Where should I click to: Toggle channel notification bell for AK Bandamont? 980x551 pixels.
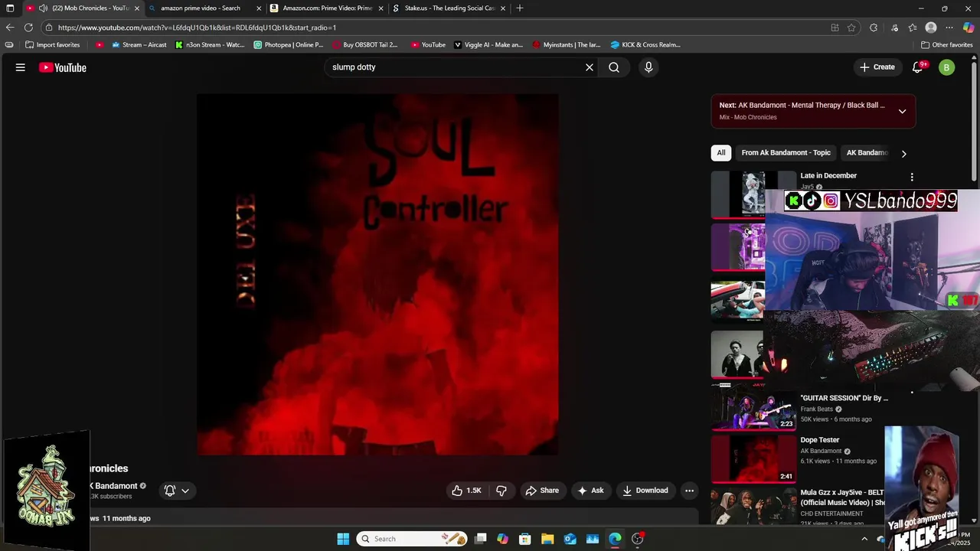170,491
